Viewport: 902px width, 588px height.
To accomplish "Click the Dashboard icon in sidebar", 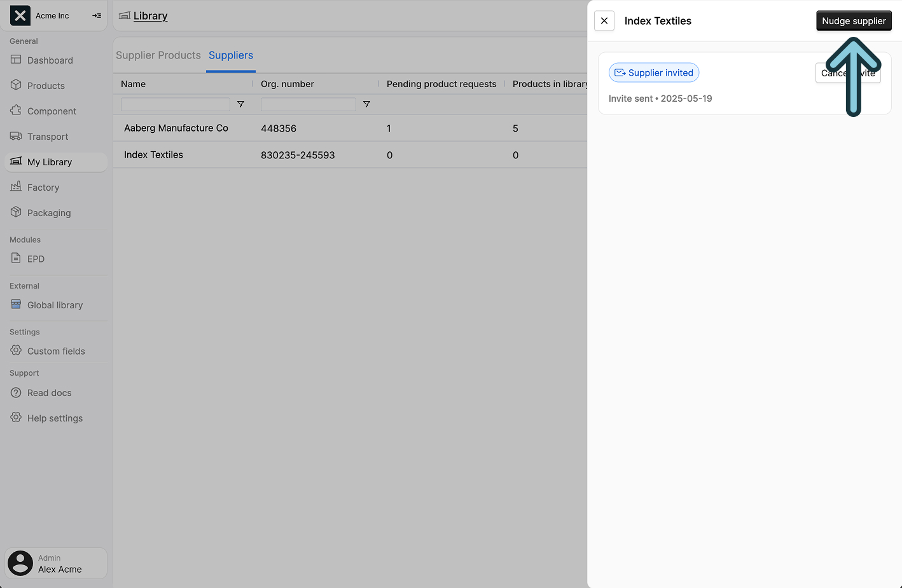I will pyautogui.click(x=16, y=60).
